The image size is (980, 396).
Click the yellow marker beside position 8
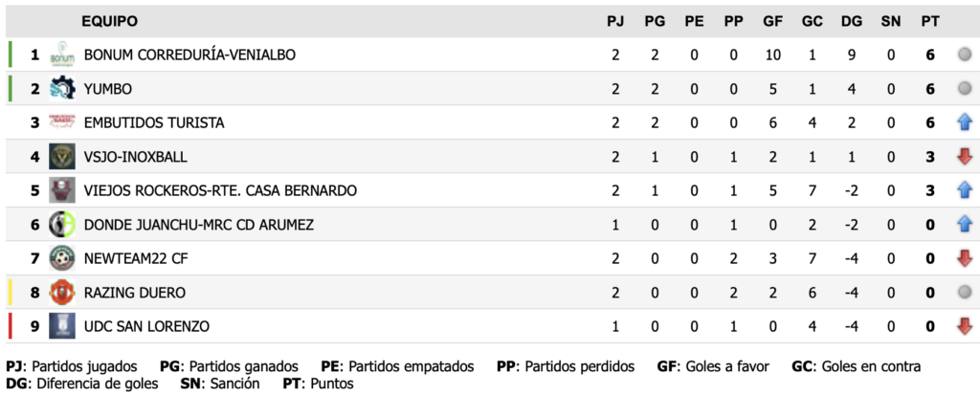pyautogui.click(x=10, y=293)
